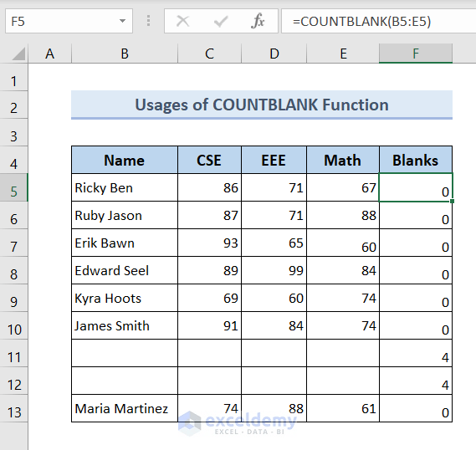Select the 'Maria Martinez' cell
This screenshot has width=476, height=450.
click(x=125, y=408)
